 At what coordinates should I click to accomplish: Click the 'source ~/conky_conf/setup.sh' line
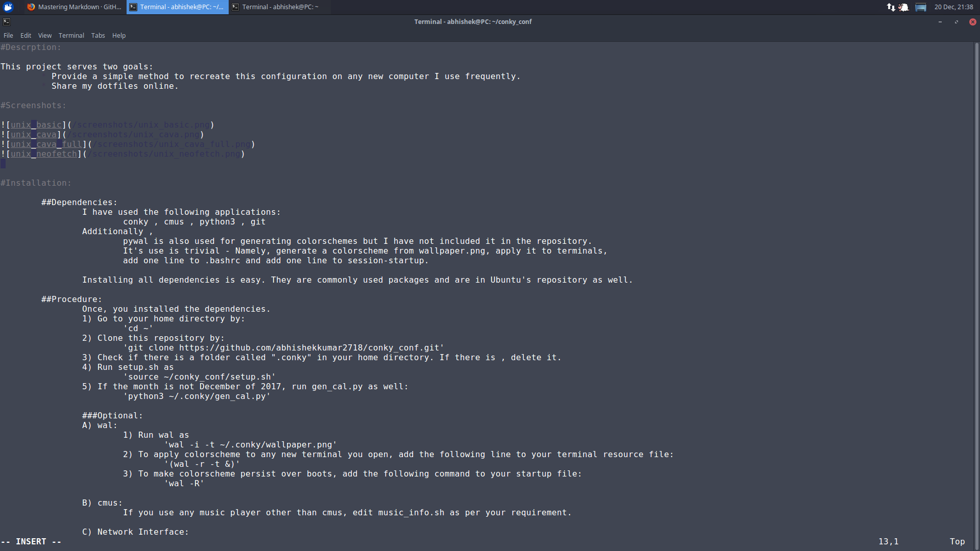tap(199, 377)
